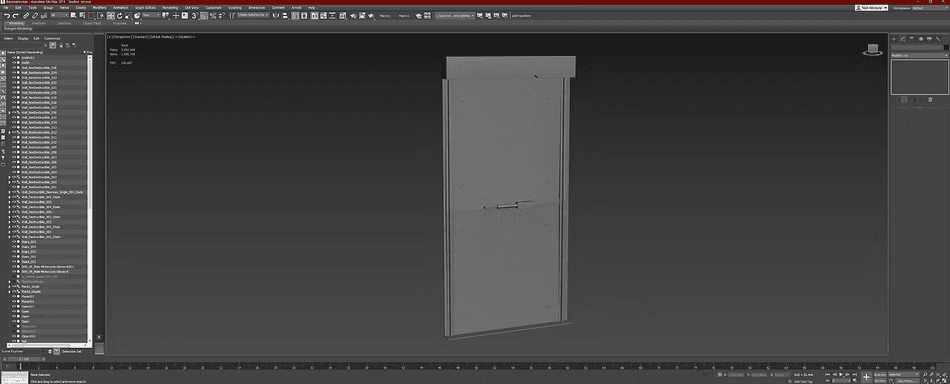Viewport: 950px width, 384px height.
Task: Toggle visibility of Planks_Single
Action: click(x=14, y=286)
